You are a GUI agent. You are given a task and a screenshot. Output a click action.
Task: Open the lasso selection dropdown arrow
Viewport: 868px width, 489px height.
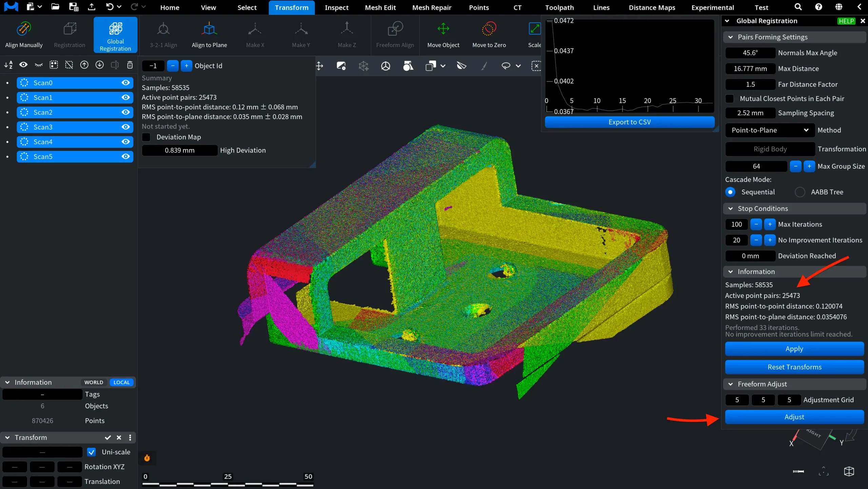(518, 66)
